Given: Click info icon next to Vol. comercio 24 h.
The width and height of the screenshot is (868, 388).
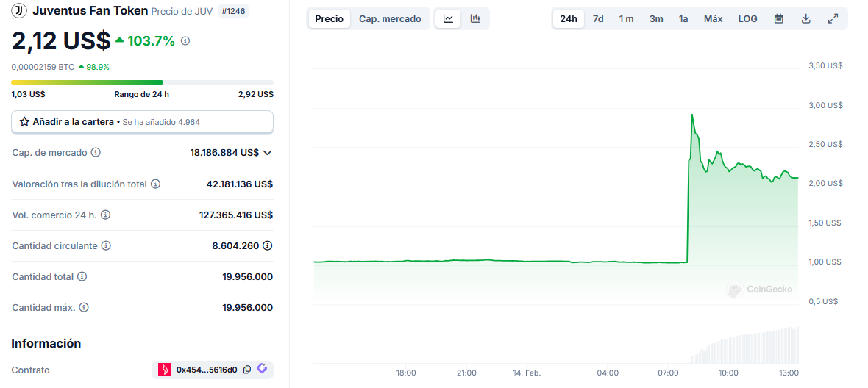Looking at the screenshot, I should coord(105,215).
